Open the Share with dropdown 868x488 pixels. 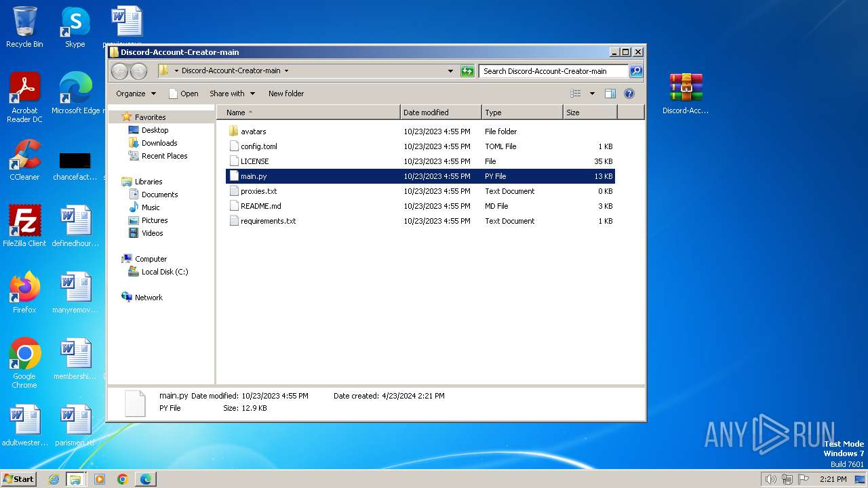tap(232, 94)
